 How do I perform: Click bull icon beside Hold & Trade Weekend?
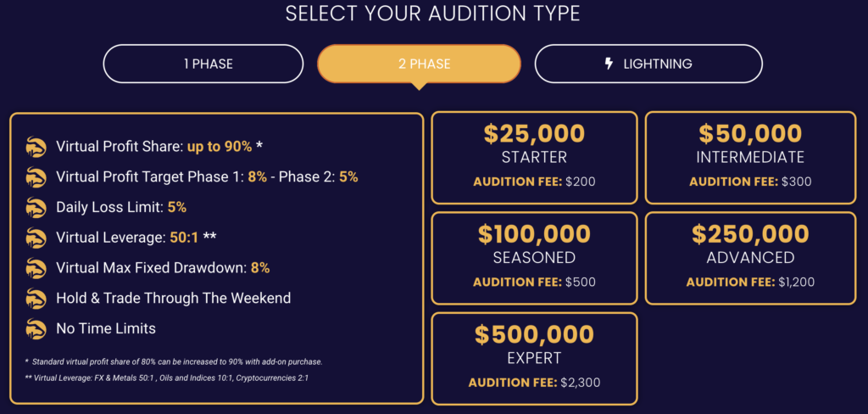coord(36,298)
